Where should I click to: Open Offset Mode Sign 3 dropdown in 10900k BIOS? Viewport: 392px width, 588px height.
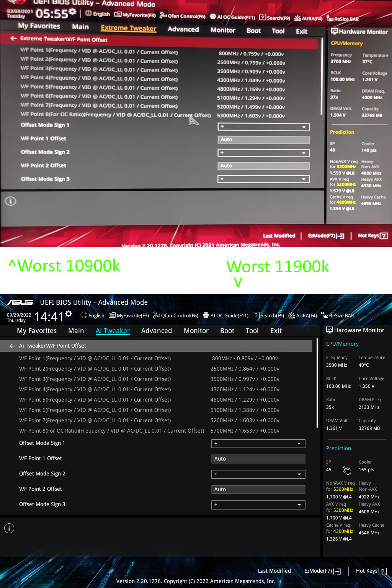(x=264, y=179)
